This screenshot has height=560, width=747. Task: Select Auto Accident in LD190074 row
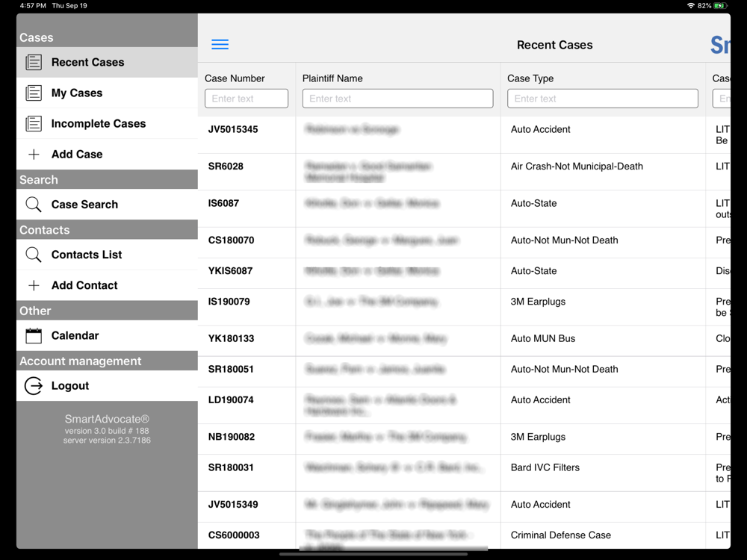540,400
